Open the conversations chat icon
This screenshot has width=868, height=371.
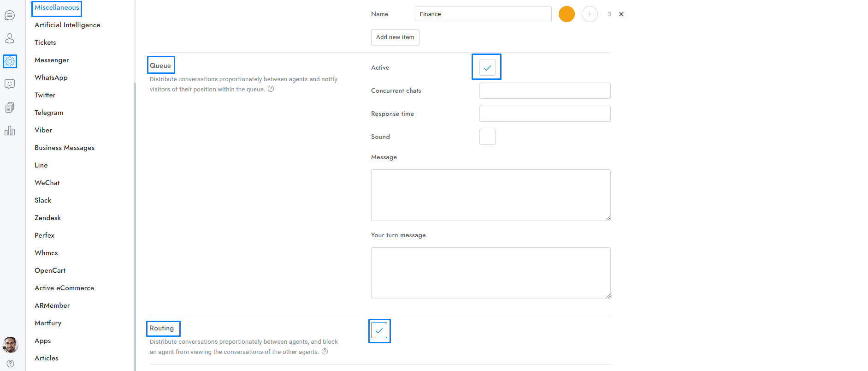(x=10, y=15)
